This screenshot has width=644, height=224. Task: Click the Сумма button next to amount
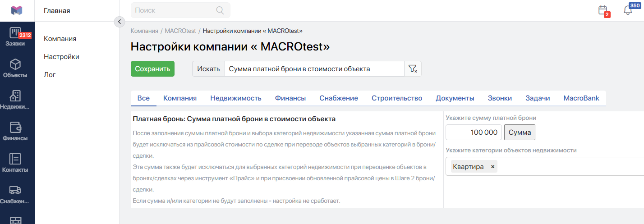coord(520,133)
